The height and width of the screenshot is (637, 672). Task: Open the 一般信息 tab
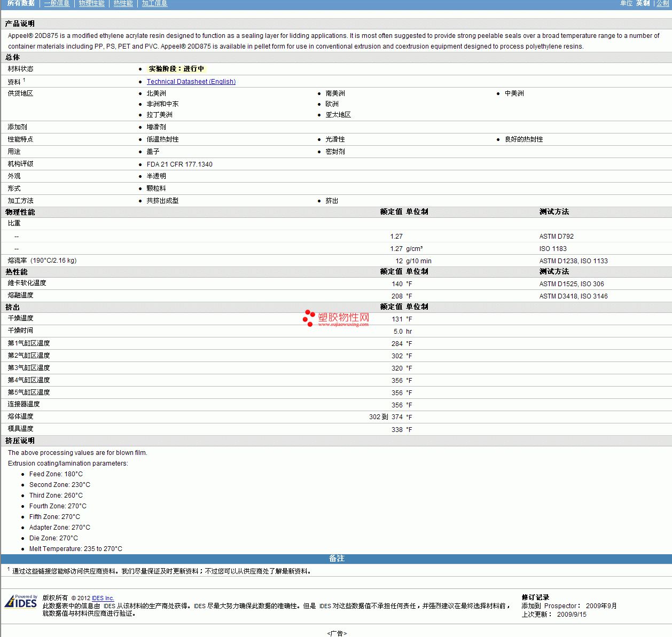[x=57, y=3]
